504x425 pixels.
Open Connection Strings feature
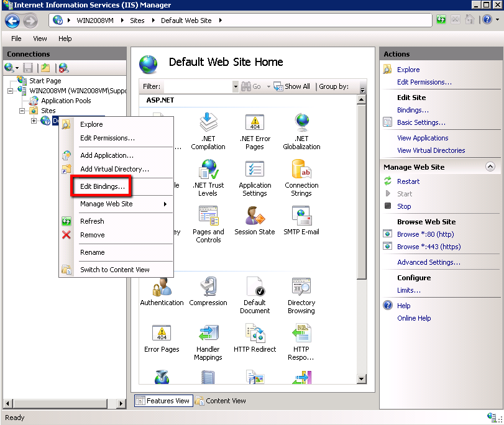tap(301, 178)
